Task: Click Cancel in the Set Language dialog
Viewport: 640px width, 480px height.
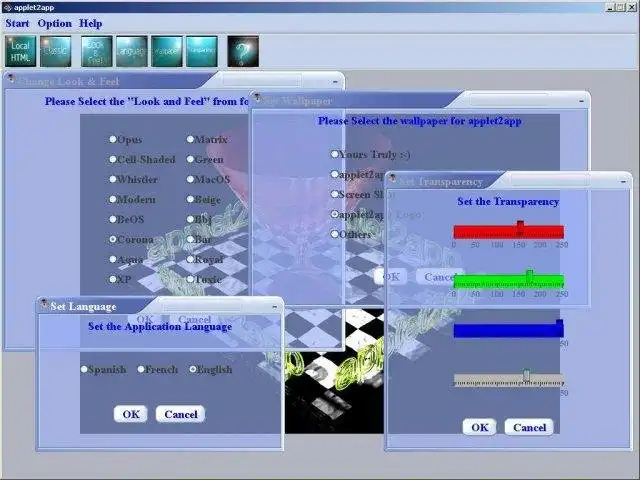Action: [180, 414]
